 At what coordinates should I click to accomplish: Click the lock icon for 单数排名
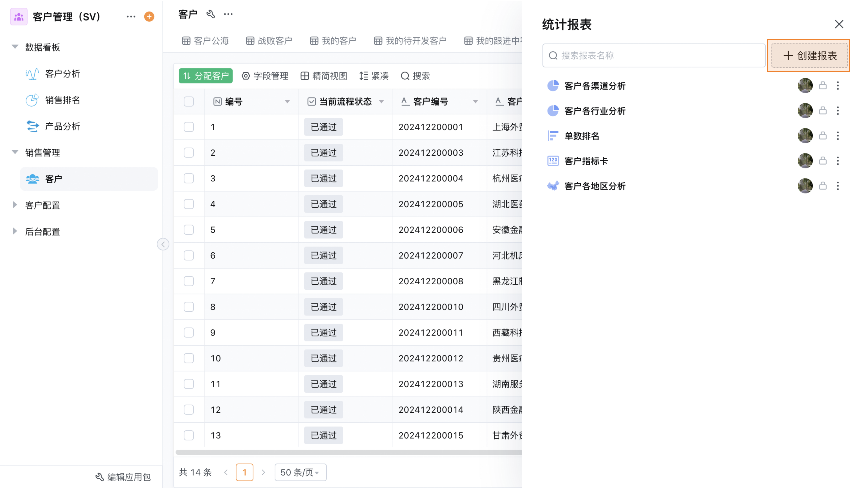[x=823, y=136]
